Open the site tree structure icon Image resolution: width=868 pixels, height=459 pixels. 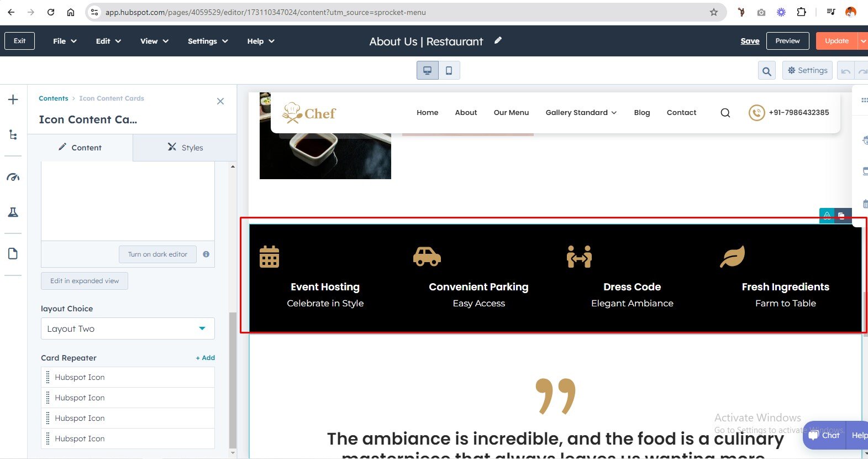pyautogui.click(x=13, y=135)
